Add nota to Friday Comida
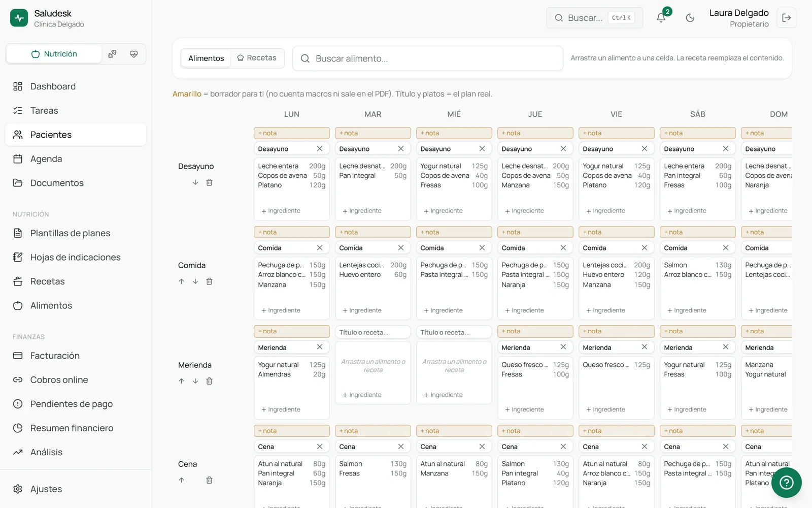 click(617, 232)
